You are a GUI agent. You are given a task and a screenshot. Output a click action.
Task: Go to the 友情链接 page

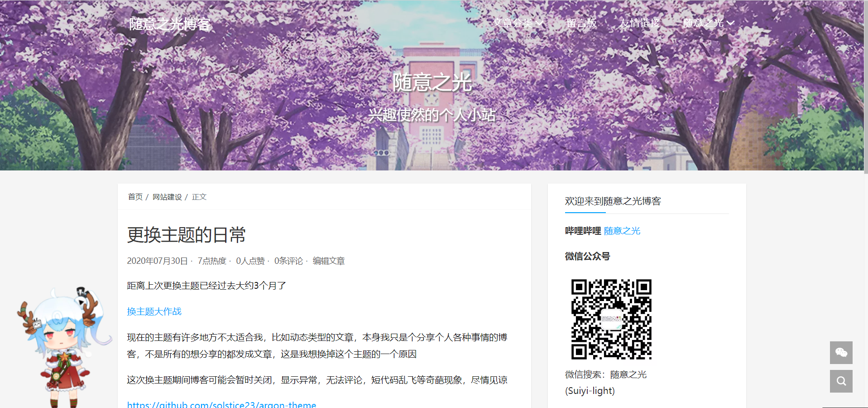[639, 23]
